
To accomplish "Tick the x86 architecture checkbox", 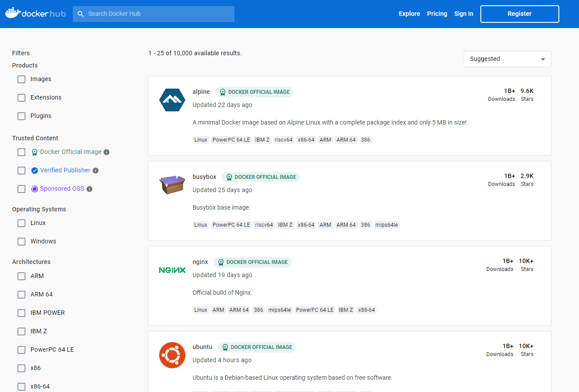I will click(x=21, y=368).
